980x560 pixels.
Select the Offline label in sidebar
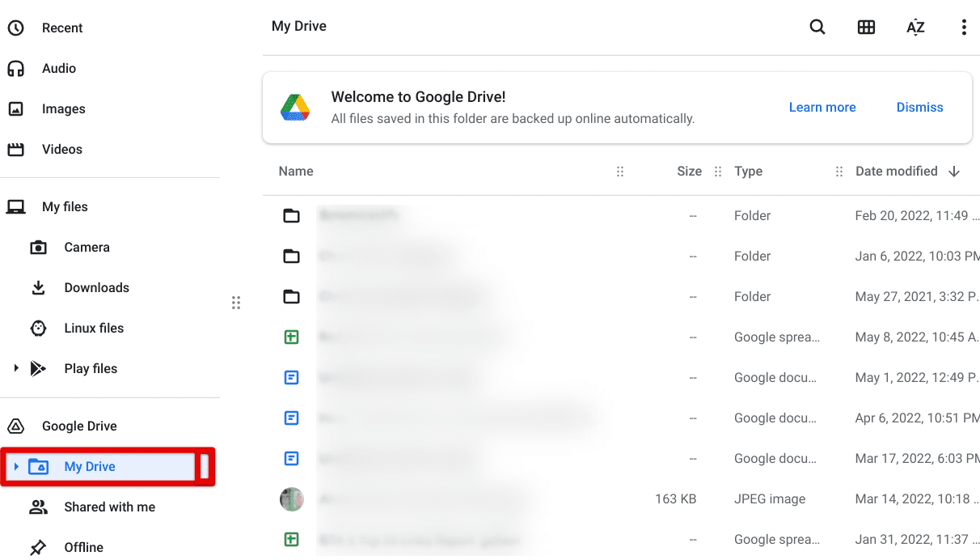pyautogui.click(x=83, y=547)
